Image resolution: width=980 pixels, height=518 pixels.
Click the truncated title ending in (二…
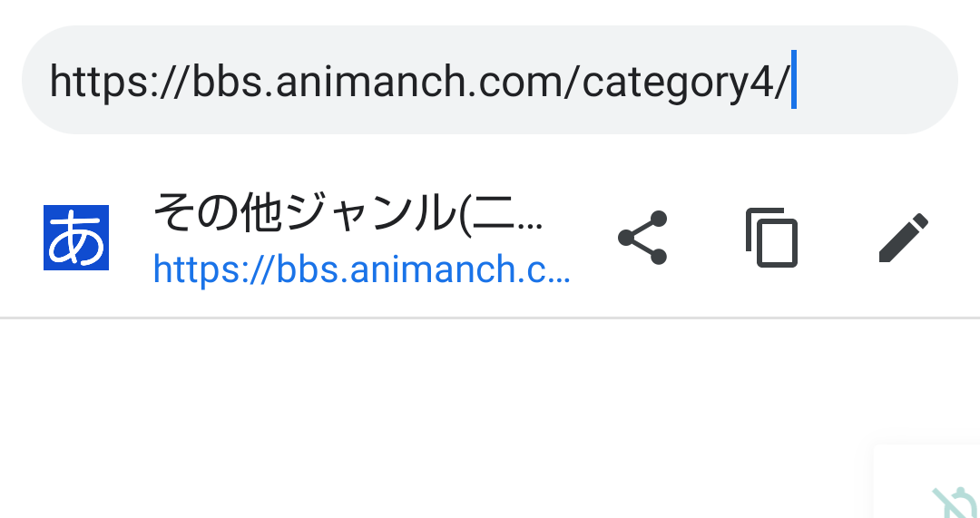click(x=348, y=214)
